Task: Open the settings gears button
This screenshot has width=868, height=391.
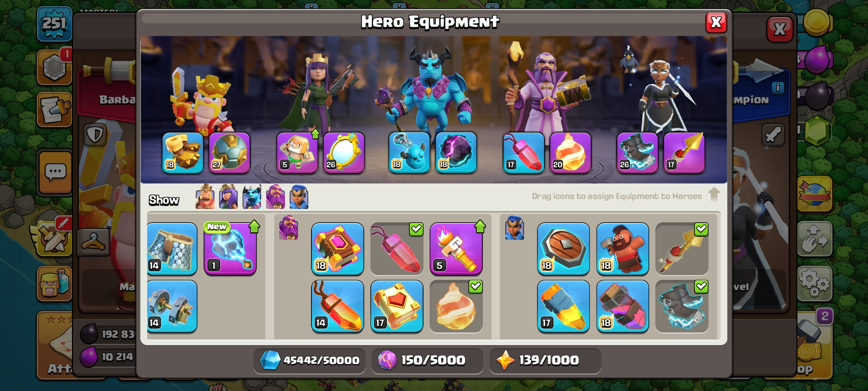Action: point(814,283)
